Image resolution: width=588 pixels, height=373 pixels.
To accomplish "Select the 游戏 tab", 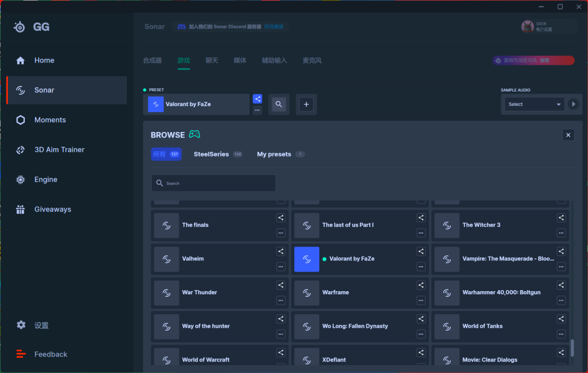I will (x=184, y=61).
